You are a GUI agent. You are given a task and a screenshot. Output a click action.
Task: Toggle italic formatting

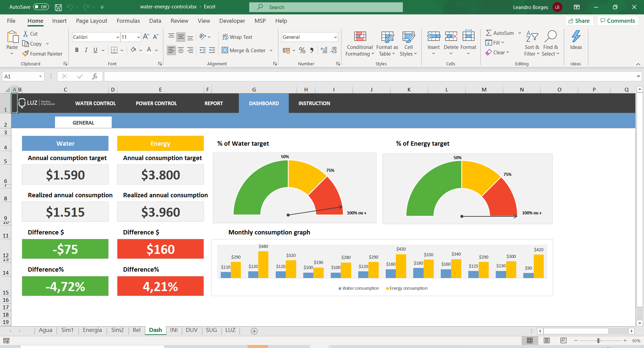click(86, 50)
